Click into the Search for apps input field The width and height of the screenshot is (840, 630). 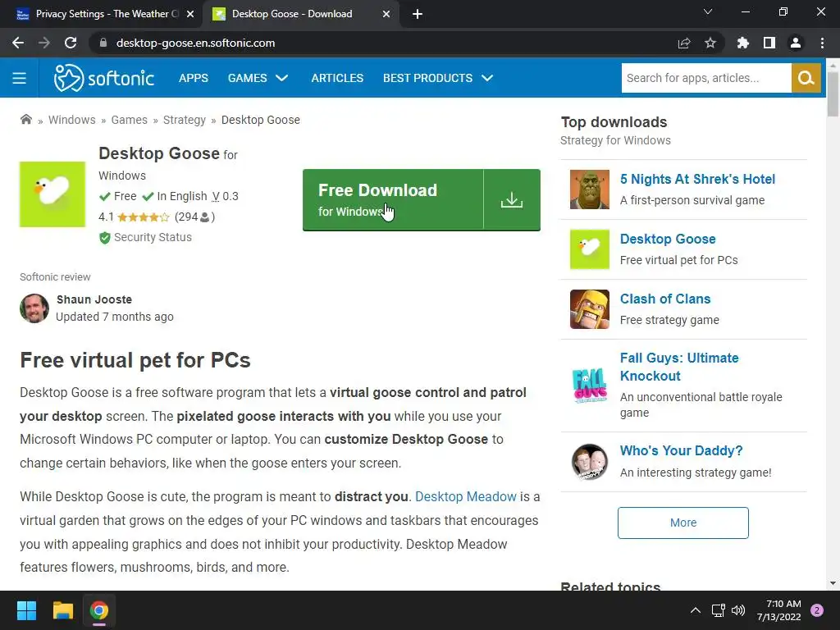click(x=706, y=78)
